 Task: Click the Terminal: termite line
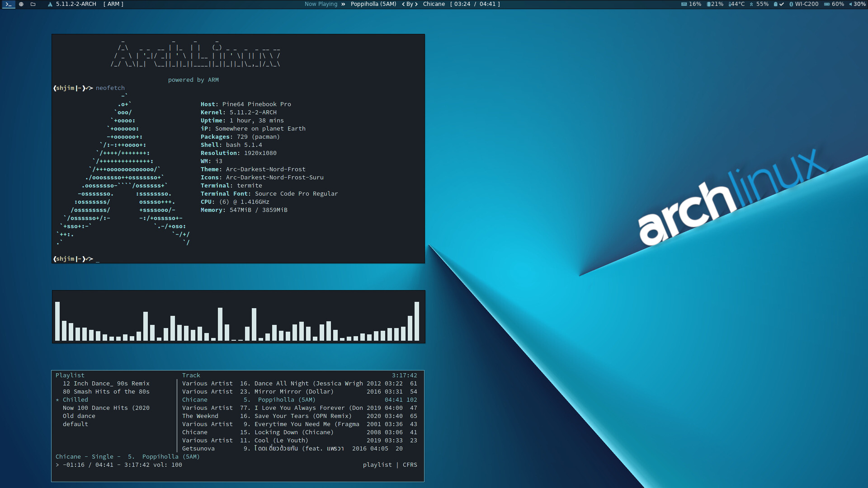tap(231, 186)
